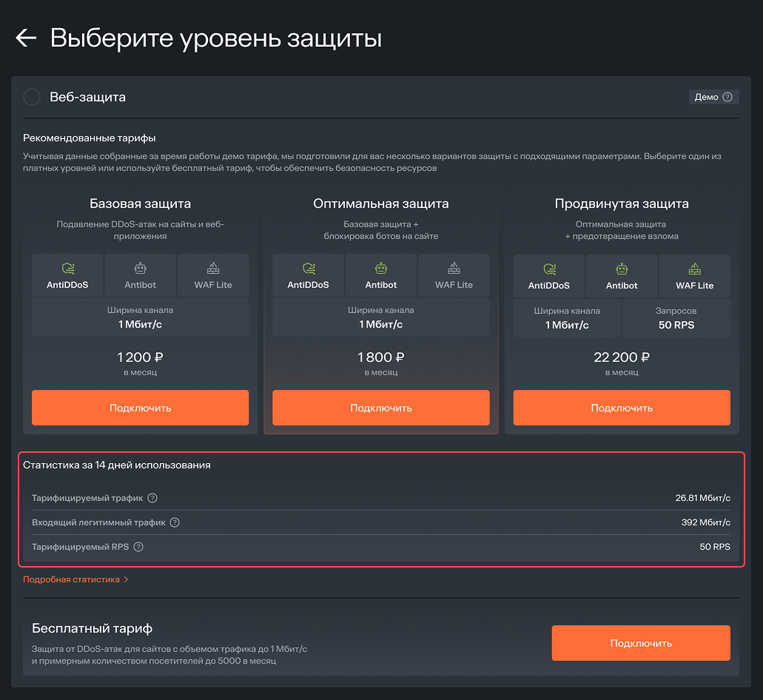Open the Подробная статистика link

75,579
